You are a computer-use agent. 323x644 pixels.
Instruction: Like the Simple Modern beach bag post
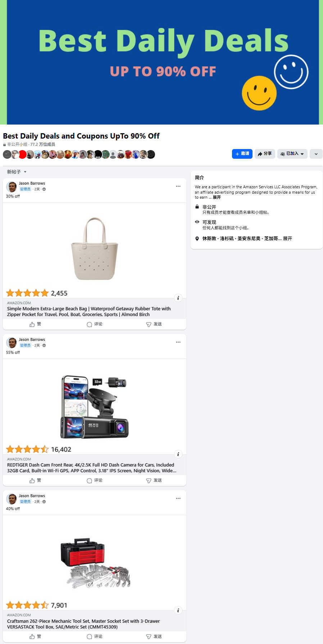[35, 324]
